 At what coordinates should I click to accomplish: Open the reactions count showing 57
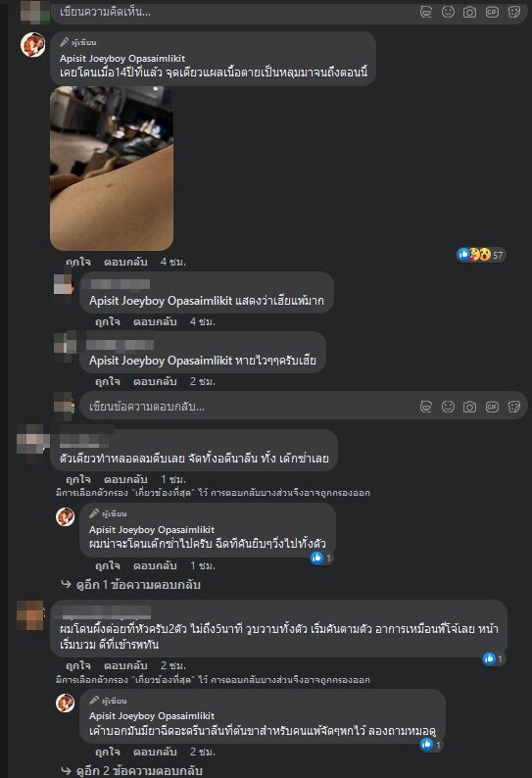pos(480,255)
